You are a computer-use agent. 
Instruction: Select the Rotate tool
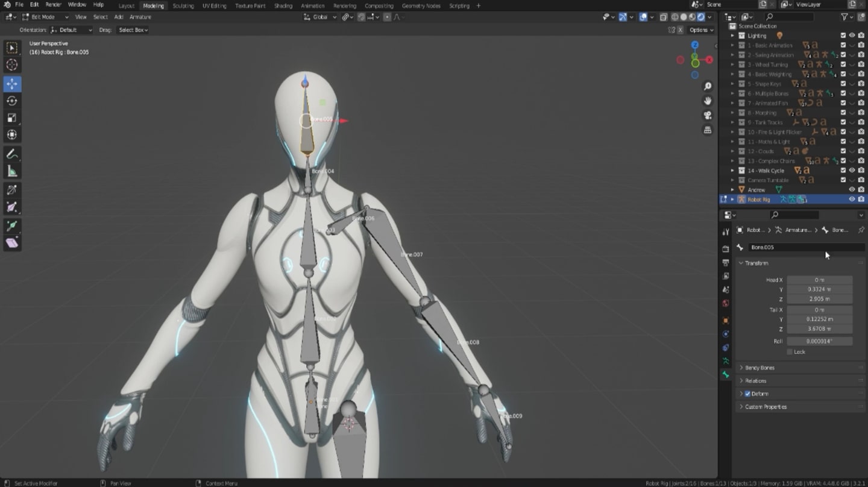[12, 101]
